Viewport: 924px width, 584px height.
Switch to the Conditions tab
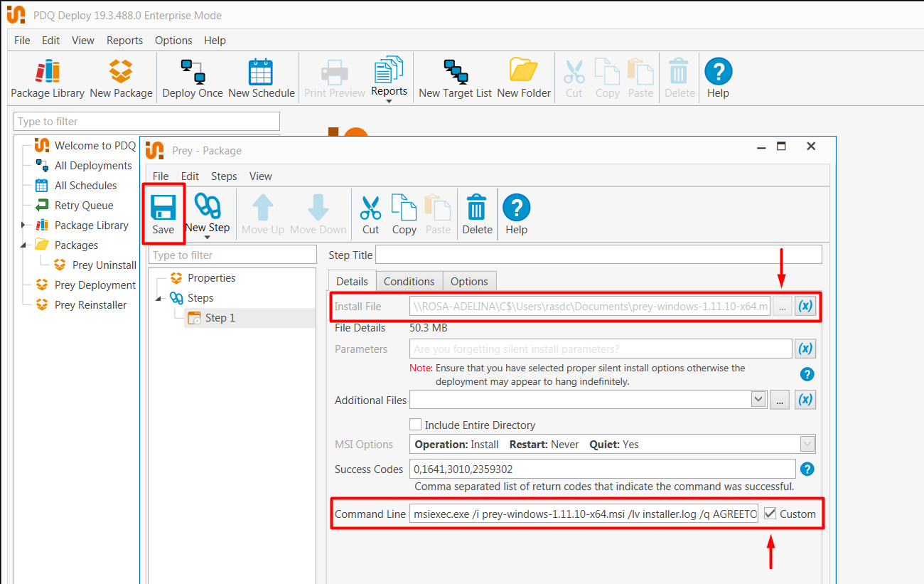pyautogui.click(x=409, y=281)
